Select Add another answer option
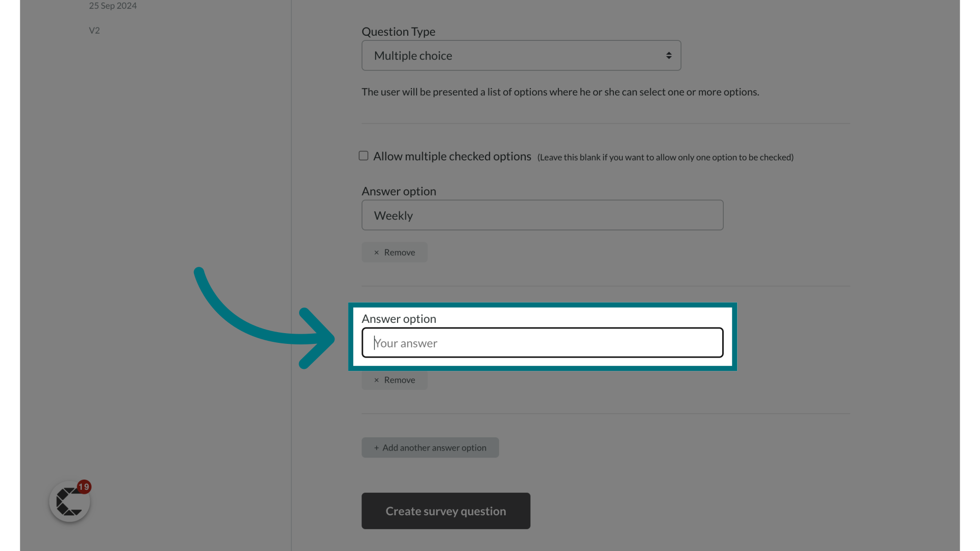Screen dimensions: 980x551 (430, 447)
